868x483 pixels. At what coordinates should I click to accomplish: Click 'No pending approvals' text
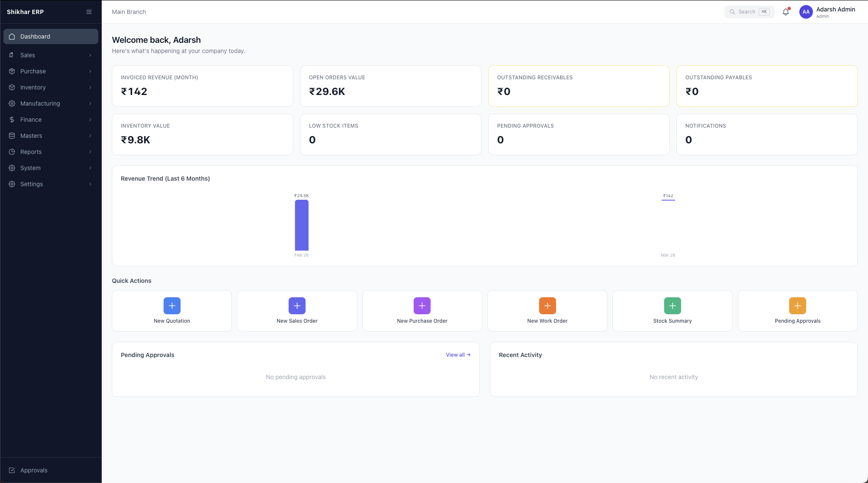click(296, 377)
